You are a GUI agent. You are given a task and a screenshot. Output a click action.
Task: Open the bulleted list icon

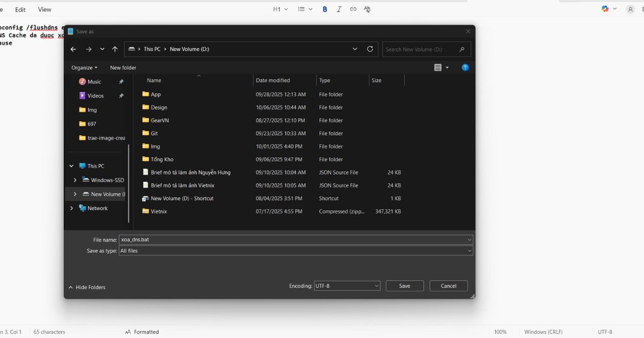302,9
